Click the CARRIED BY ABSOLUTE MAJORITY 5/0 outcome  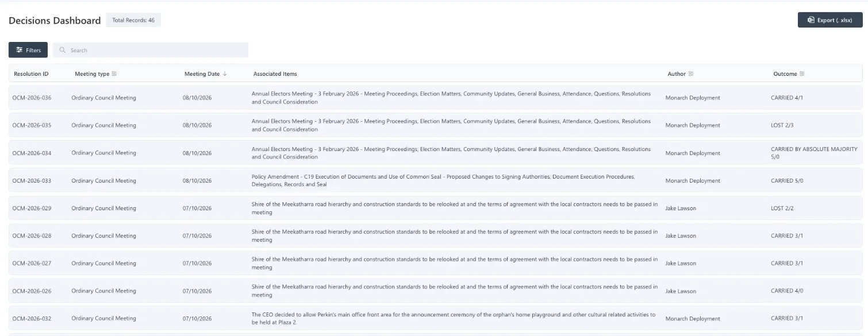point(814,153)
